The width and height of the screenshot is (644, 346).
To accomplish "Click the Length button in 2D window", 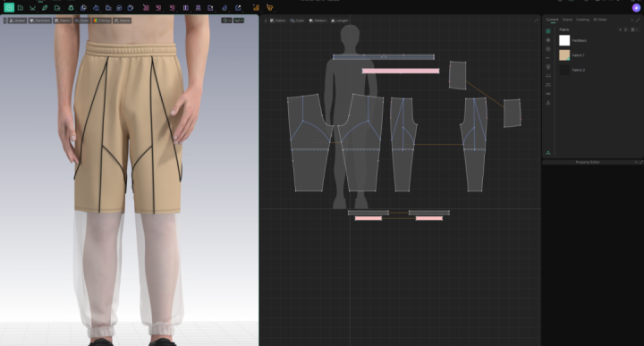I will pos(340,20).
